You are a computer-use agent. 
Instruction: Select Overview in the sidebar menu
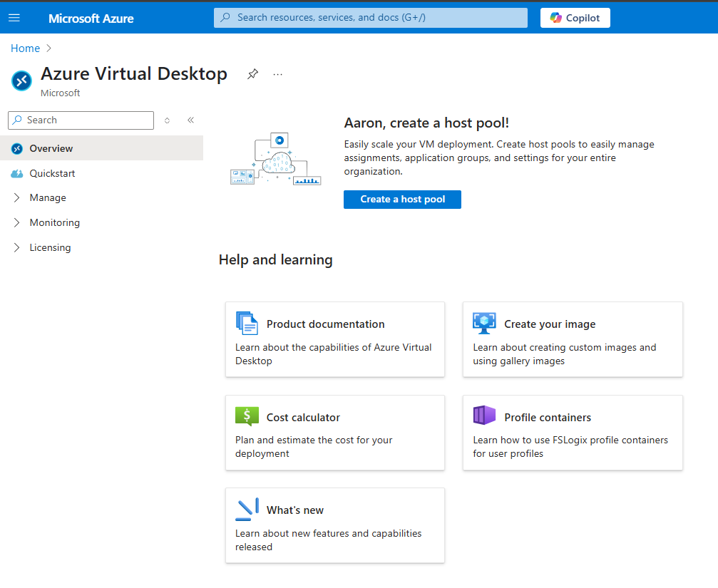(102, 148)
